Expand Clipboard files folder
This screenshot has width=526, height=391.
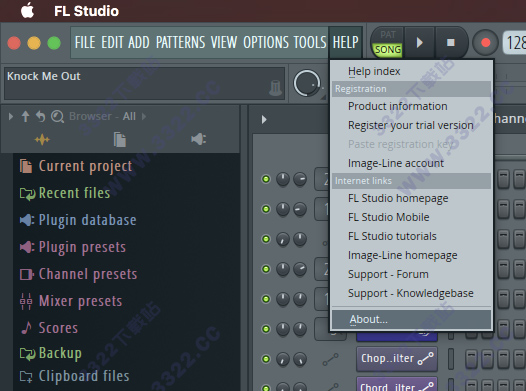(x=74, y=376)
